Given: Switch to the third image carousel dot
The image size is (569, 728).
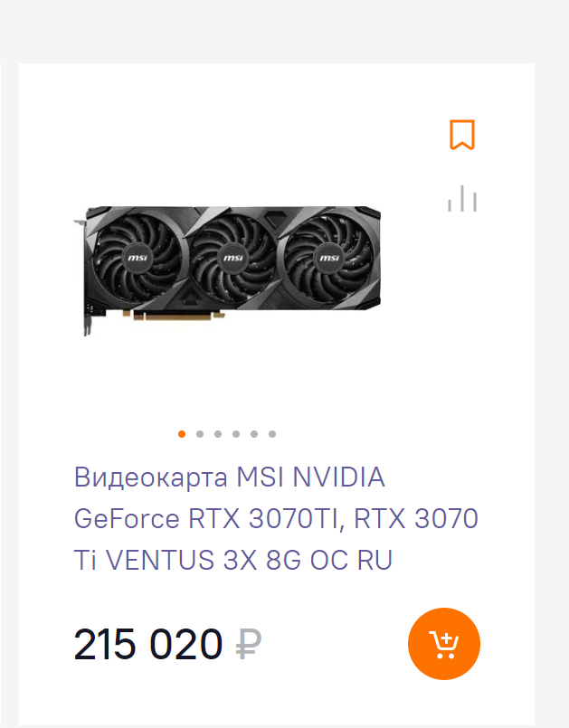Looking at the screenshot, I should (218, 434).
